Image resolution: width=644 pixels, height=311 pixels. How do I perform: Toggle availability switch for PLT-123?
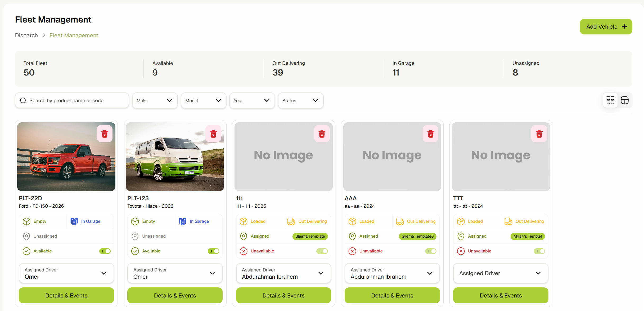(213, 251)
